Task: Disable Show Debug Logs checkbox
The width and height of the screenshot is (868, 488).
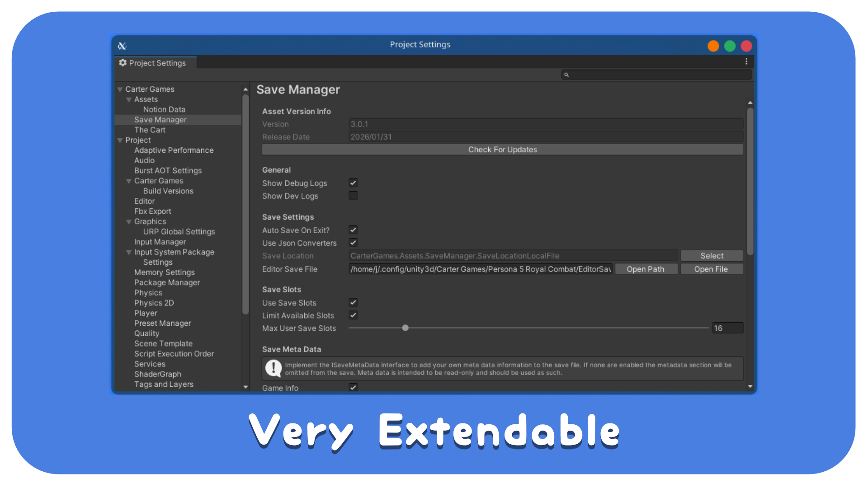Action: tap(353, 183)
